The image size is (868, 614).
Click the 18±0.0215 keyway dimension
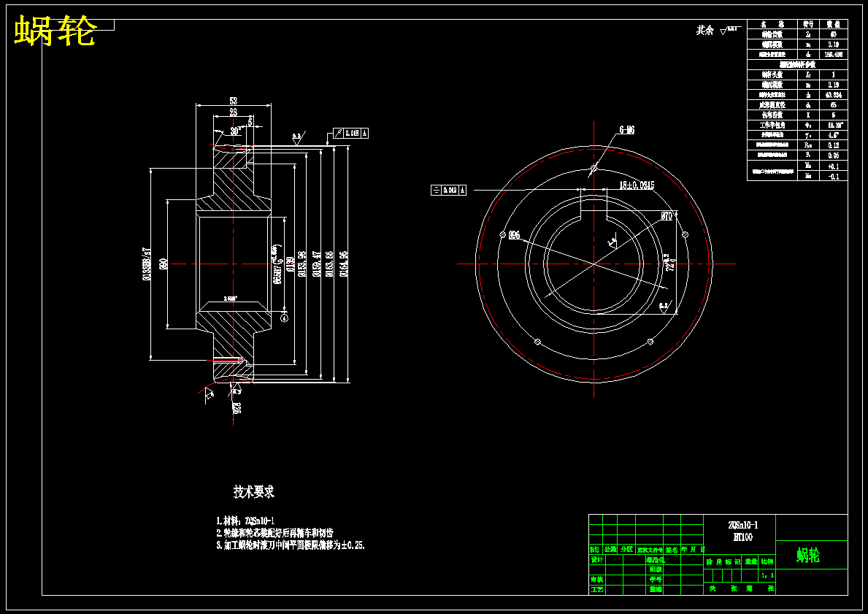pos(637,185)
